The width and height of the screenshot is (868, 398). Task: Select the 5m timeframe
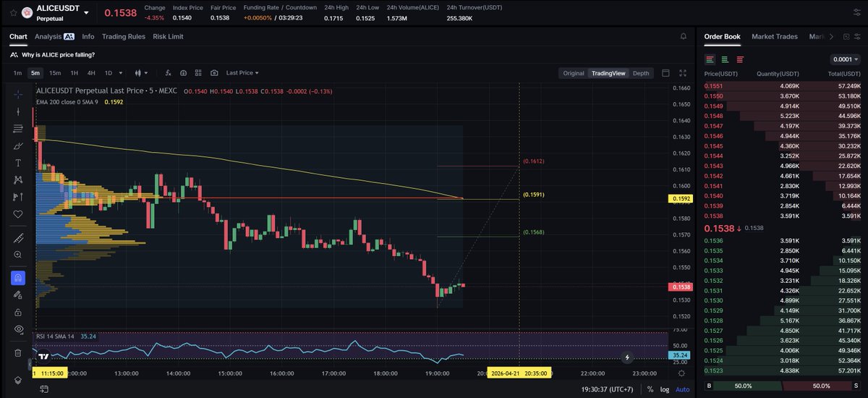[x=35, y=73]
